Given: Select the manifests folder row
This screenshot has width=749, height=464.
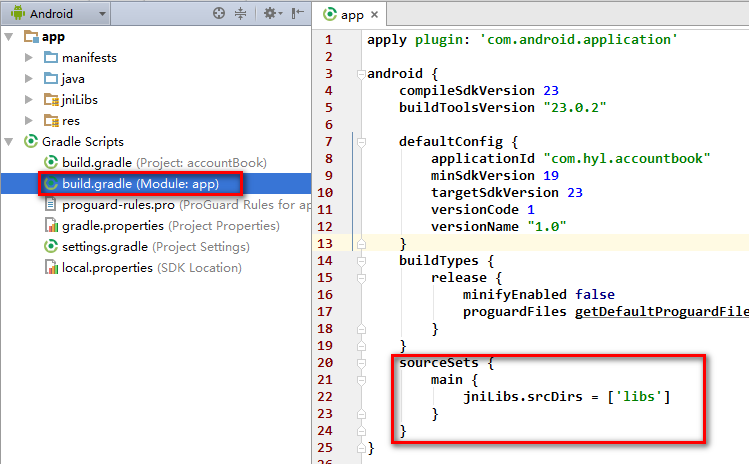Looking at the screenshot, I should click(x=156, y=58).
